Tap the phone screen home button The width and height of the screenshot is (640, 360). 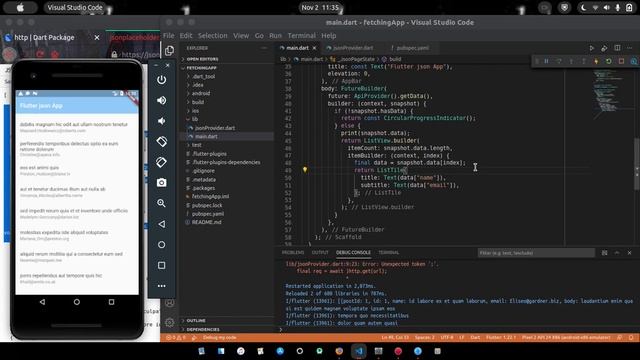[x=77, y=302]
